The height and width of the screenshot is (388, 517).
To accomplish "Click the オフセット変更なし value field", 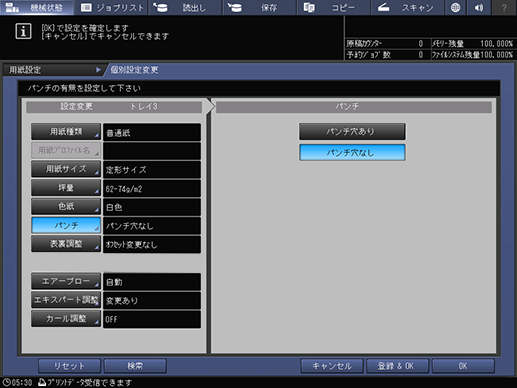I will pos(152,244).
